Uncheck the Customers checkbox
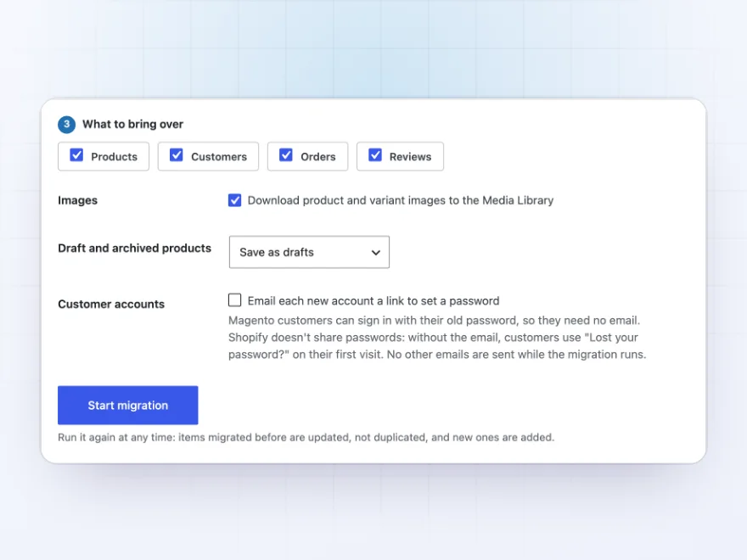Screen dimensions: 747x560 [x=177, y=155]
